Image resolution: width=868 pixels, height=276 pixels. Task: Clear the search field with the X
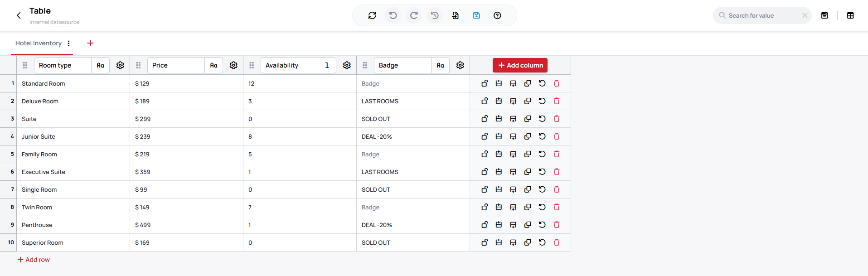tap(805, 15)
